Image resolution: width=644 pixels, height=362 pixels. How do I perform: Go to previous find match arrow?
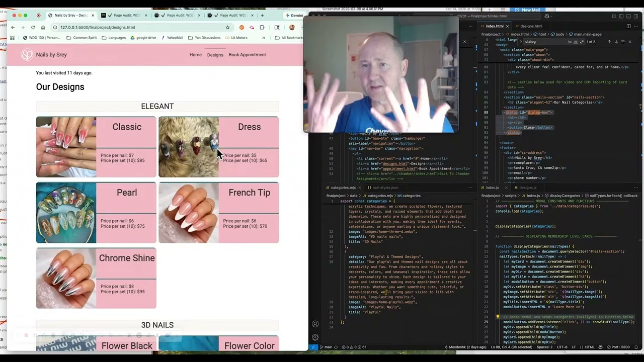coord(609,42)
